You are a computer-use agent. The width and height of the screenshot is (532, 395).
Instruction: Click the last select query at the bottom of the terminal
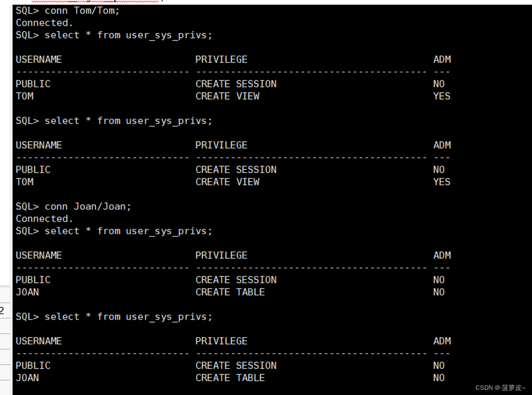(x=114, y=317)
